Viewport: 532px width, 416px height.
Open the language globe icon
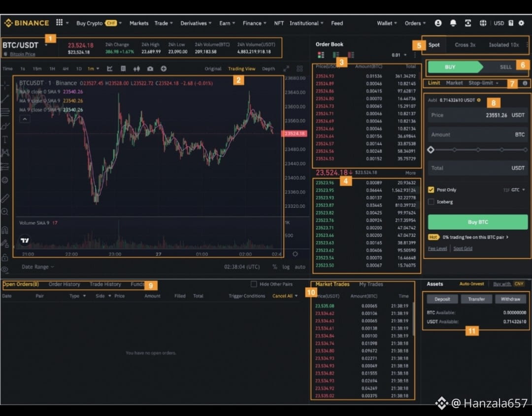[x=483, y=23]
